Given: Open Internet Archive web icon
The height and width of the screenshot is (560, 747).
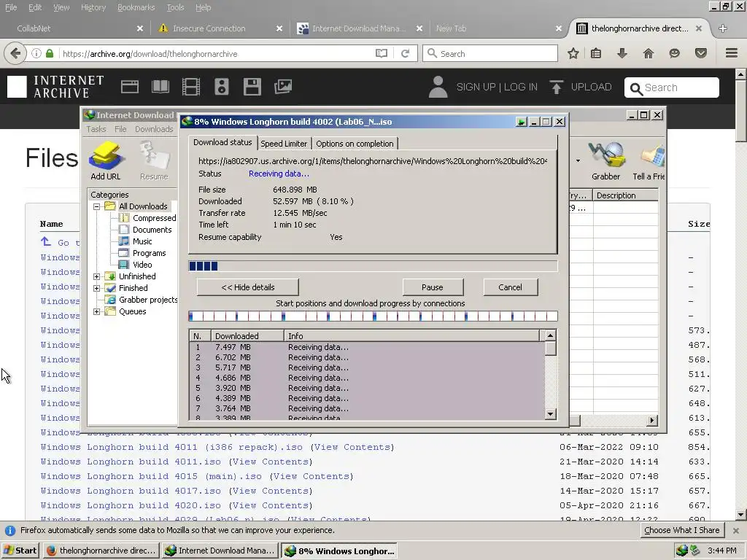Looking at the screenshot, I should click(130, 87).
